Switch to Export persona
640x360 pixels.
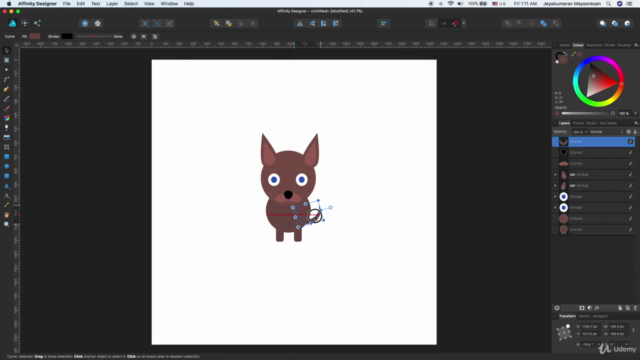click(x=37, y=23)
